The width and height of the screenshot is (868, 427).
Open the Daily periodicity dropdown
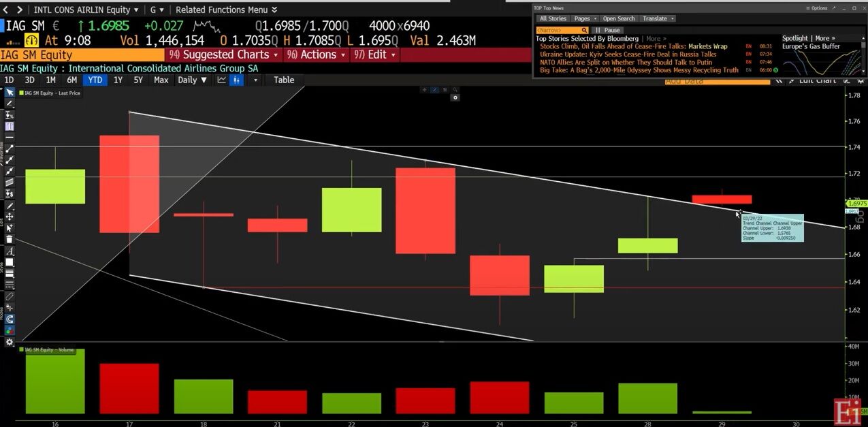[x=192, y=80]
